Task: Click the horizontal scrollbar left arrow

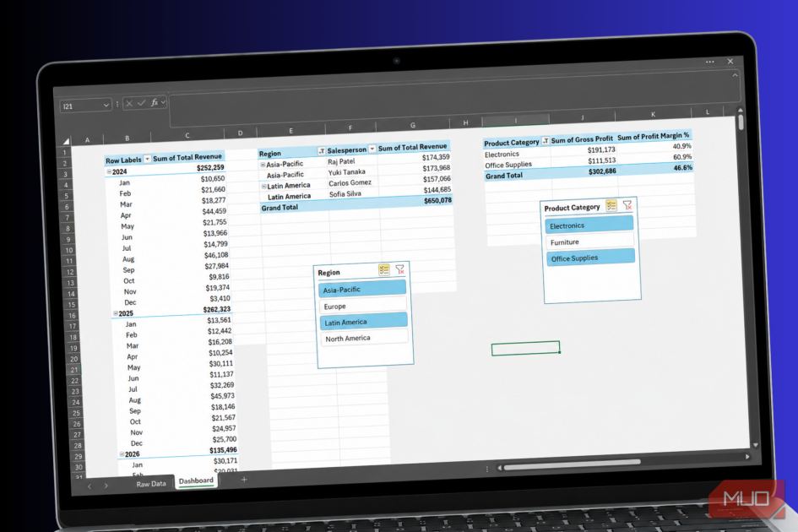Action: 500,467
